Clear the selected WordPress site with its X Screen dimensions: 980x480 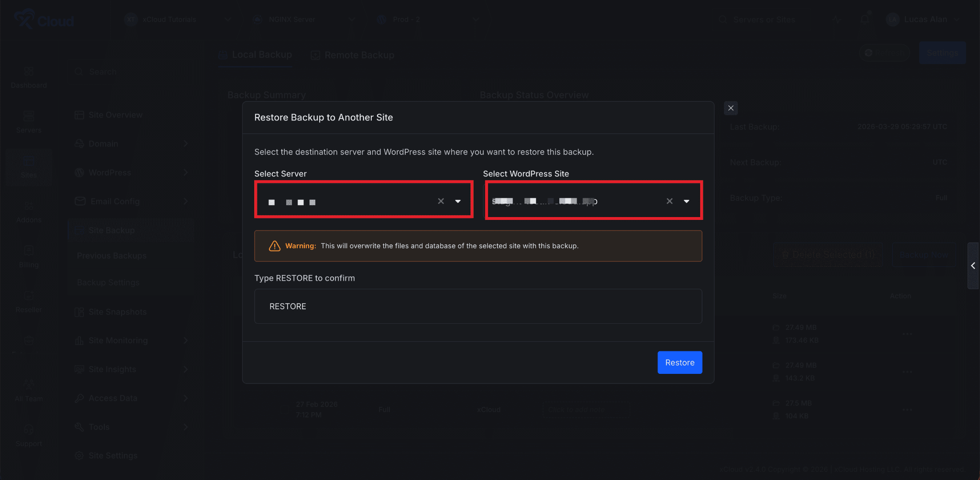click(668, 201)
